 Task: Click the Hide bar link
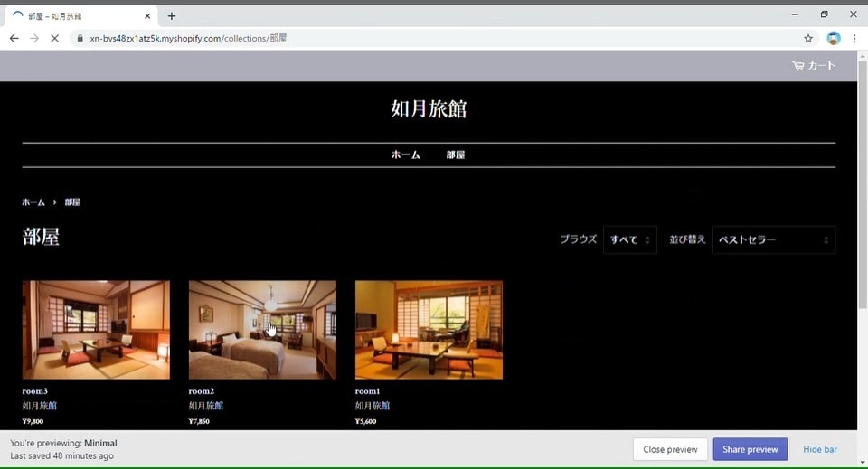pyautogui.click(x=820, y=449)
